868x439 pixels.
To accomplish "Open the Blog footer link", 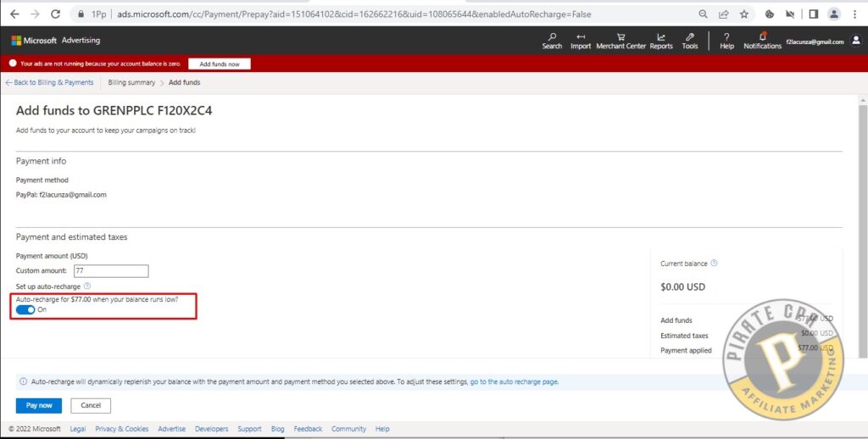I will pos(278,429).
